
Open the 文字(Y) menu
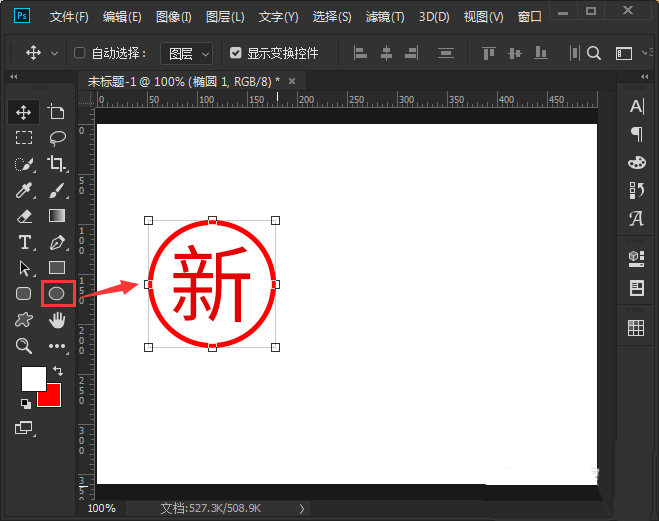(278, 17)
